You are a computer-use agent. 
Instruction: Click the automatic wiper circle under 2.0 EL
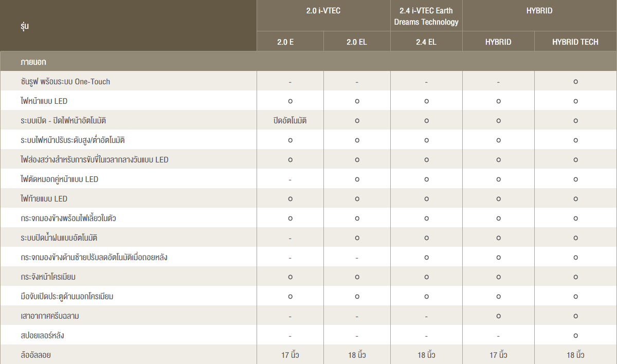(357, 238)
